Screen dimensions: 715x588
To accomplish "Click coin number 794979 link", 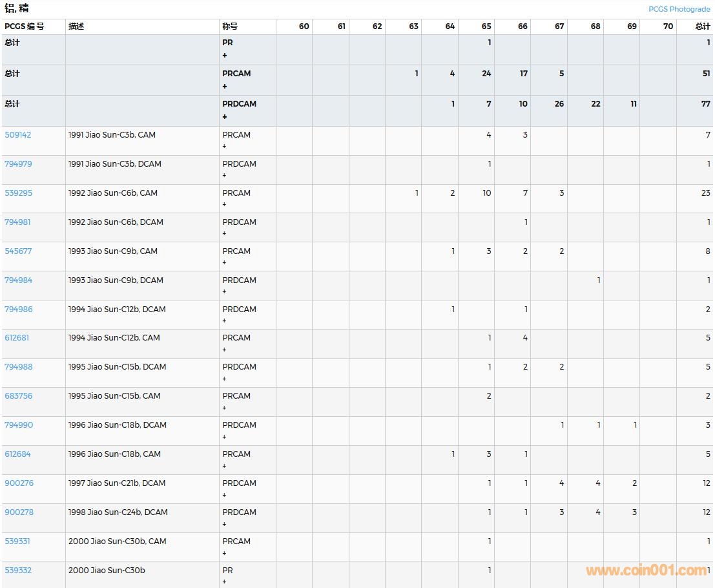I will click(x=18, y=164).
